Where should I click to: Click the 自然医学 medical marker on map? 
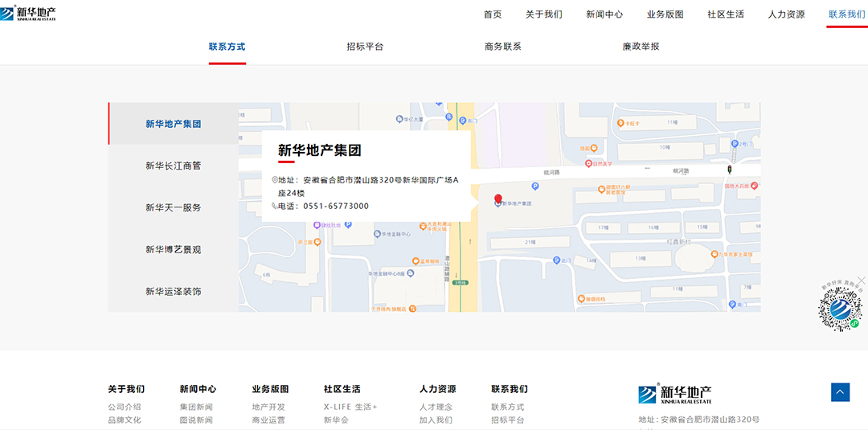[588, 163]
